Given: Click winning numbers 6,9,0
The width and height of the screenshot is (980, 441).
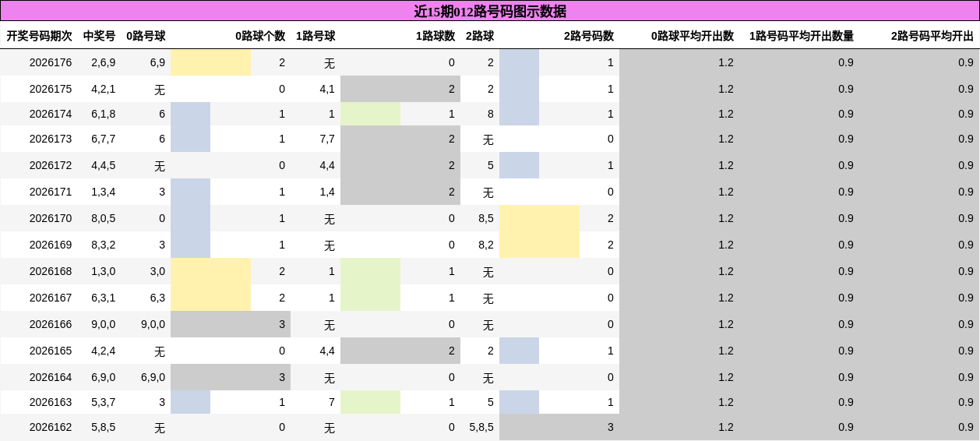Looking at the screenshot, I should point(104,377).
